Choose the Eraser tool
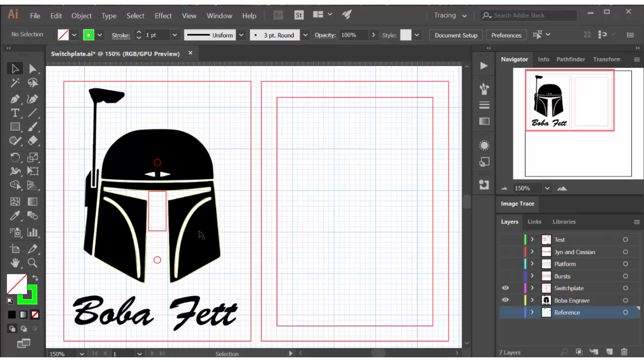 tap(33, 140)
